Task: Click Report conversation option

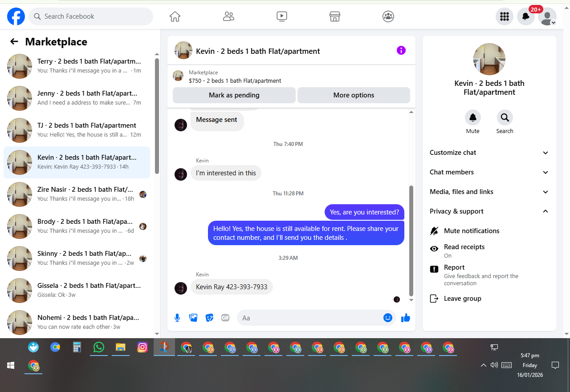Action: click(489, 275)
